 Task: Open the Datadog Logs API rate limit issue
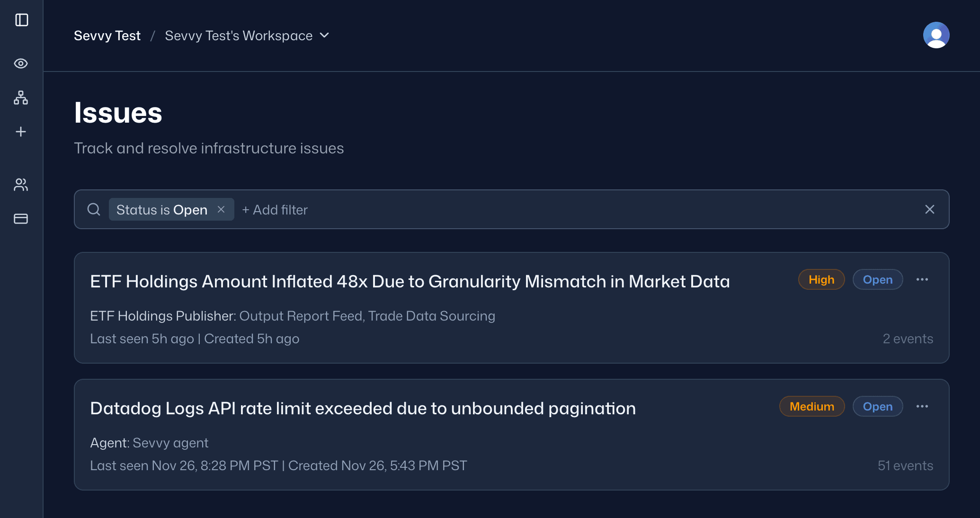click(x=363, y=409)
